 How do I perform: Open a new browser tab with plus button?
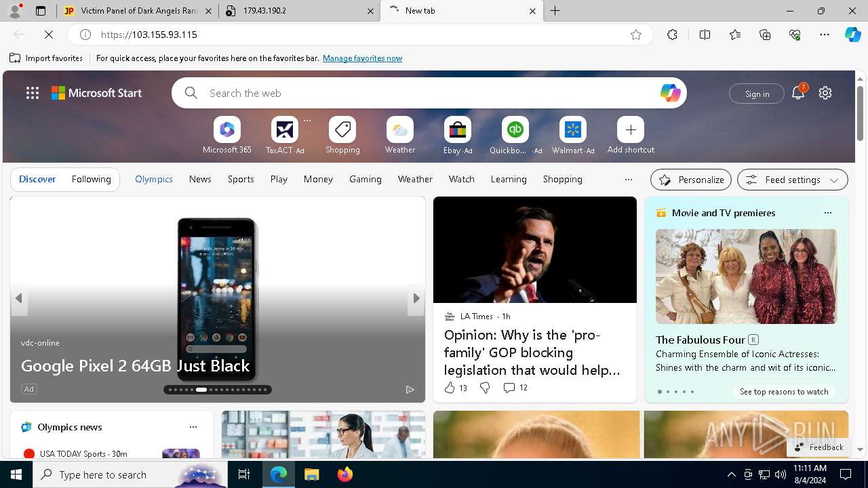pos(555,11)
